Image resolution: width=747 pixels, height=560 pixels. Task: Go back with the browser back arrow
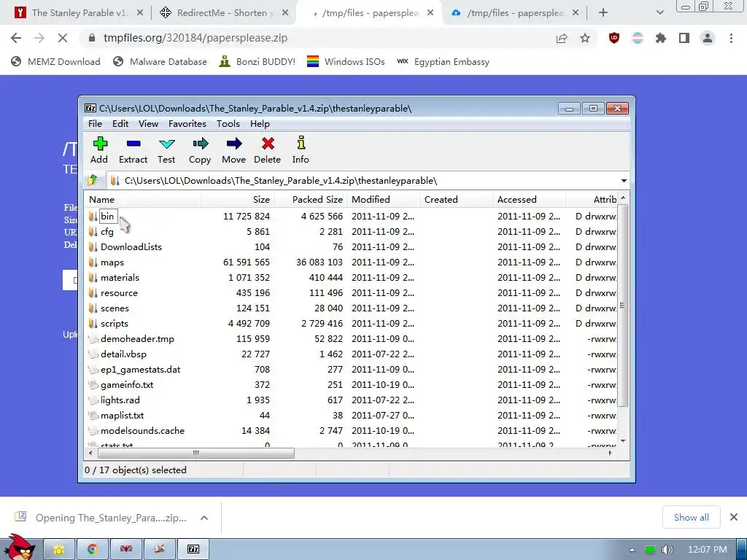(16, 38)
